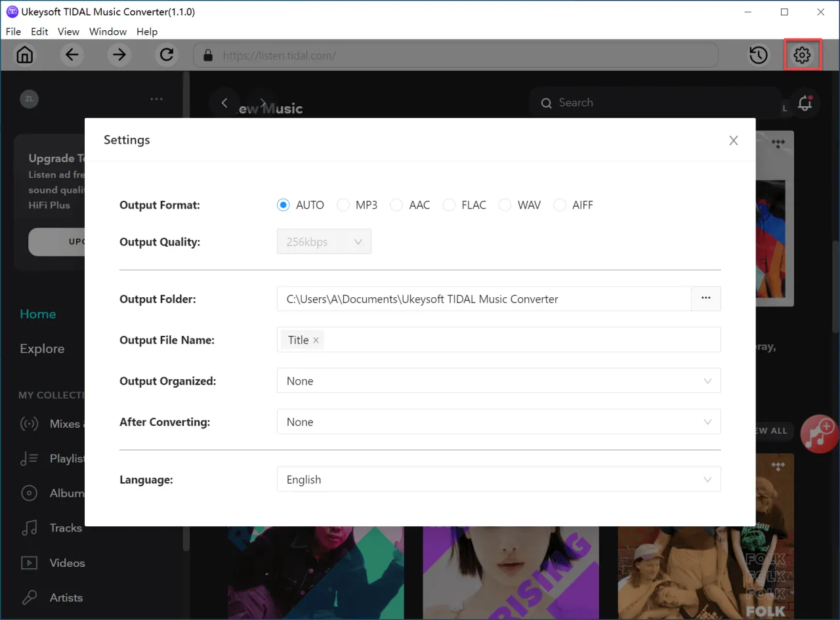Image resolution: width=840 pixels, height=620 pixels.
Task: Open the Help menu
Action: click(x=147, y=31)
